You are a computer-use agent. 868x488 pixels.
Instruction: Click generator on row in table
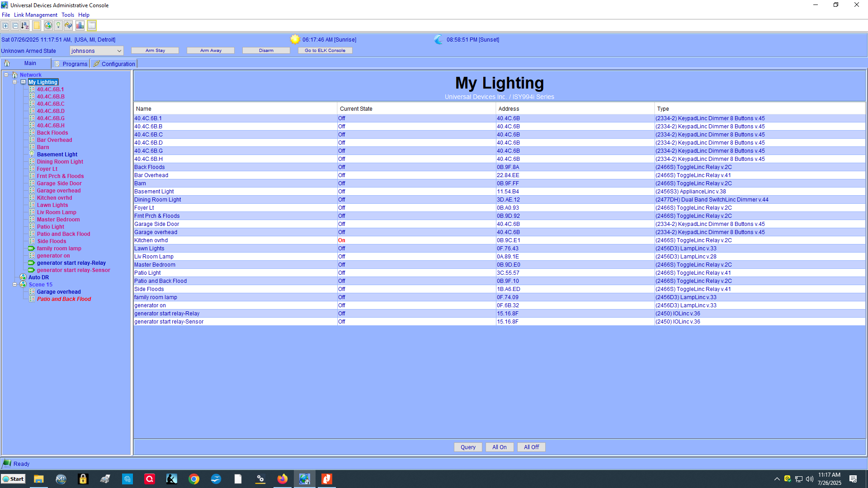[499, 305]
